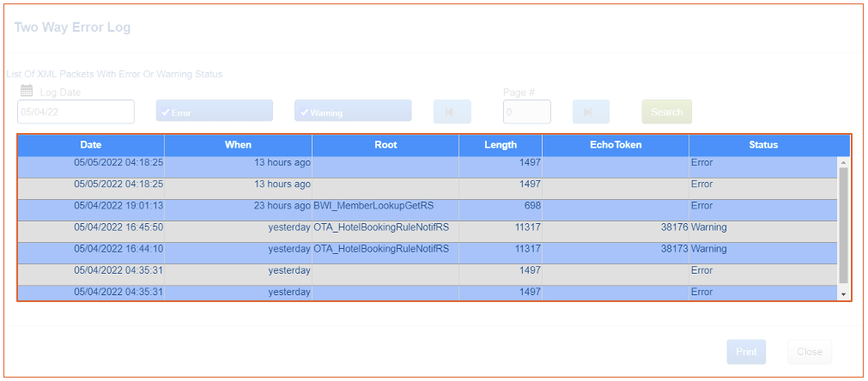The height and width of the screenshot is (381, 868).
Task: Go to previous page of results
Action: [x=452, y=112]
